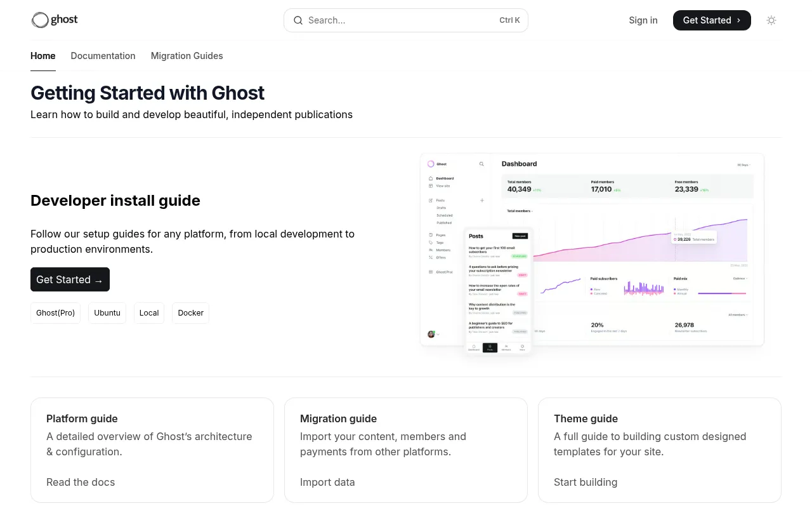This screenshot has height=508, width=812.
Task: Click the Read the docs link
Action: 81,482
